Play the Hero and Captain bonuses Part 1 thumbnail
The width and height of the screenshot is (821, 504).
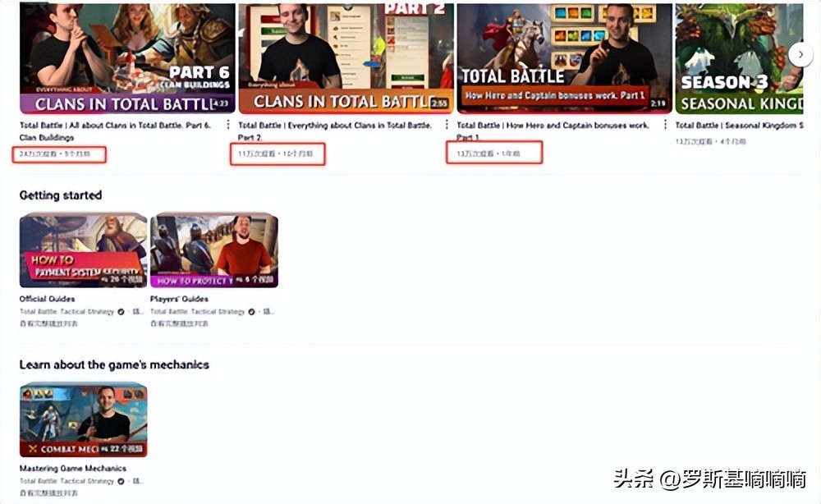point(564,57)
